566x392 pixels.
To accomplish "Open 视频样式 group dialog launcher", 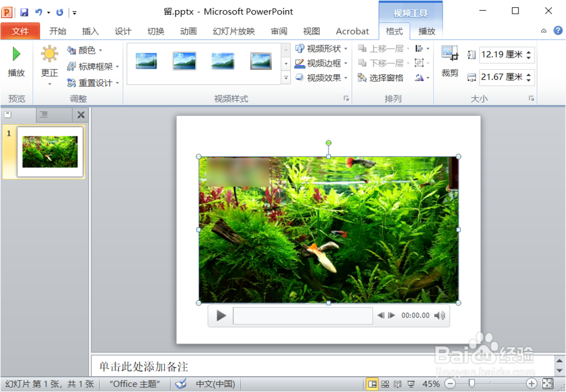I will [x=346, y=98].
